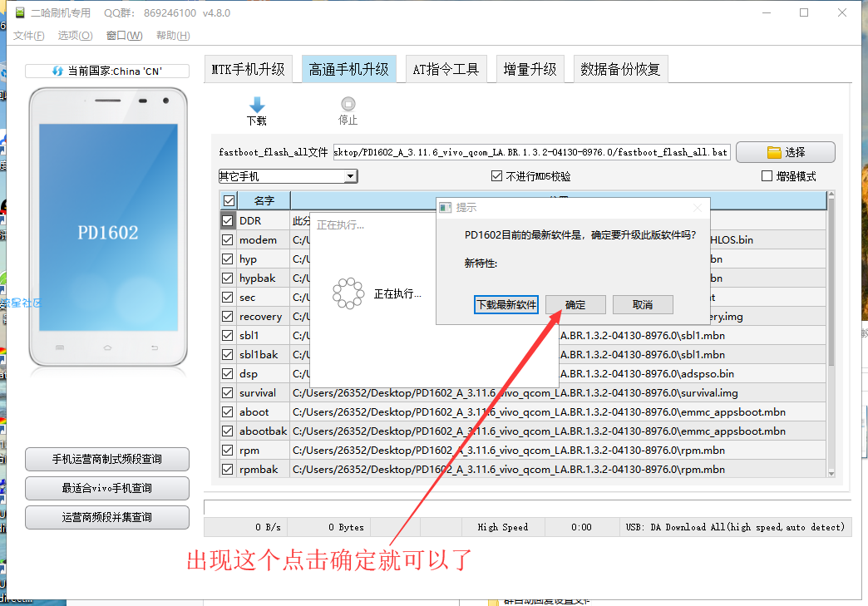Open the 选项(O) menu

pos(76,36)
